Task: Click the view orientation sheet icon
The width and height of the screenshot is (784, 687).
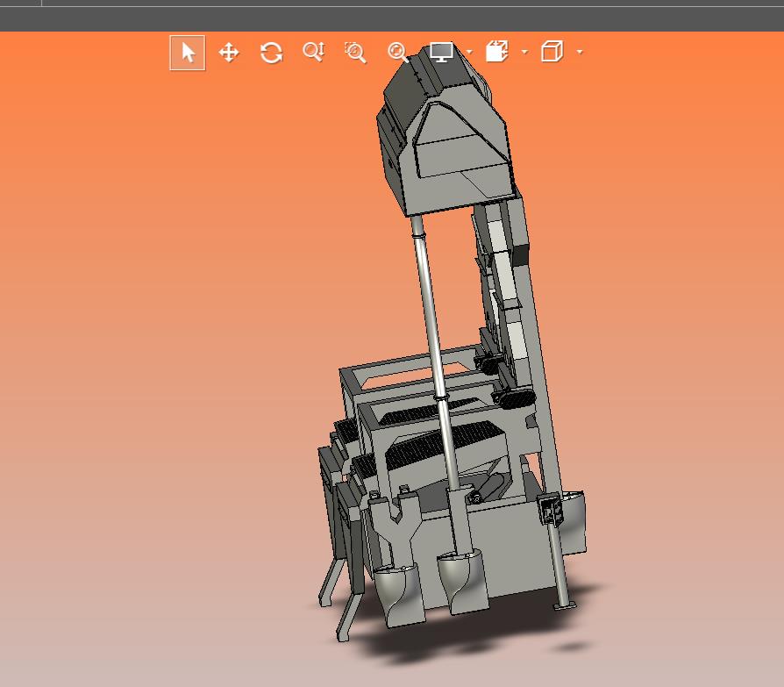Action: click(x=497, y=53)
